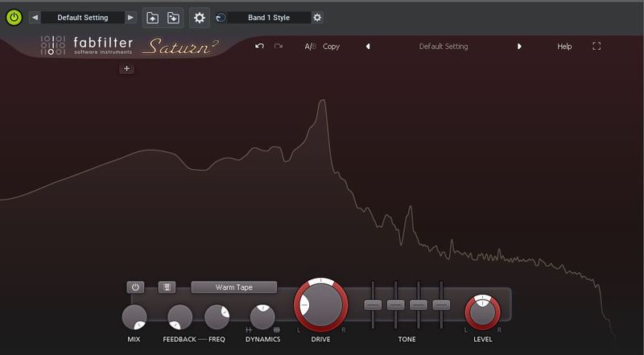Click the Saturn 2 title logo
This screenshot has height=355, width=644.
click(x=180, y=47)
